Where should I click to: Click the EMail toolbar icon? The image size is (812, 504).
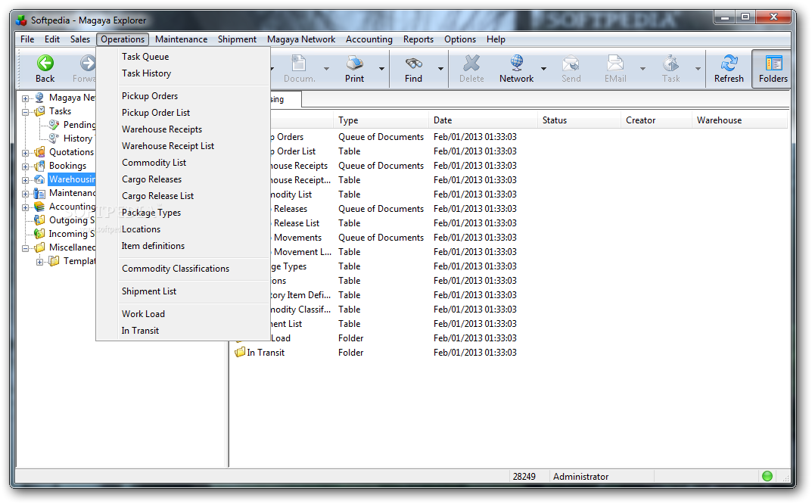pyautogui.click(x=615, y=64)
